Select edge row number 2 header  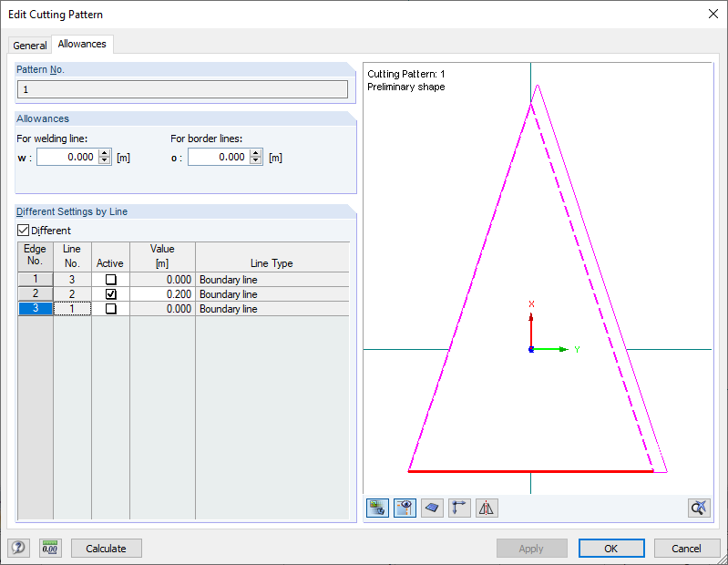36,293
